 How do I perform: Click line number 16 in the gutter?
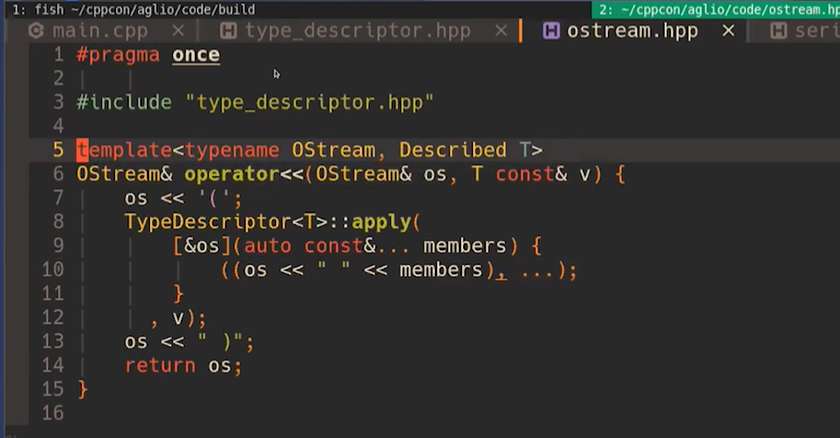(x=52, y=413)
